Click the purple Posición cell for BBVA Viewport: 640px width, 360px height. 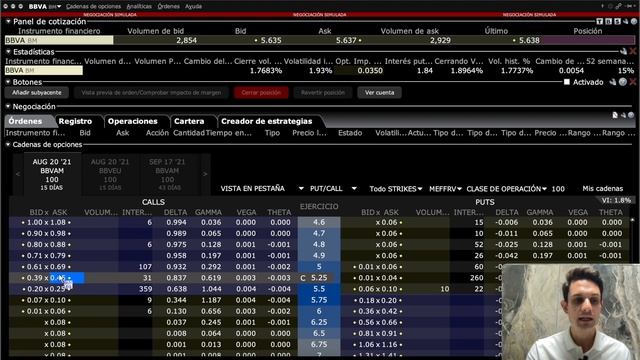588,40
